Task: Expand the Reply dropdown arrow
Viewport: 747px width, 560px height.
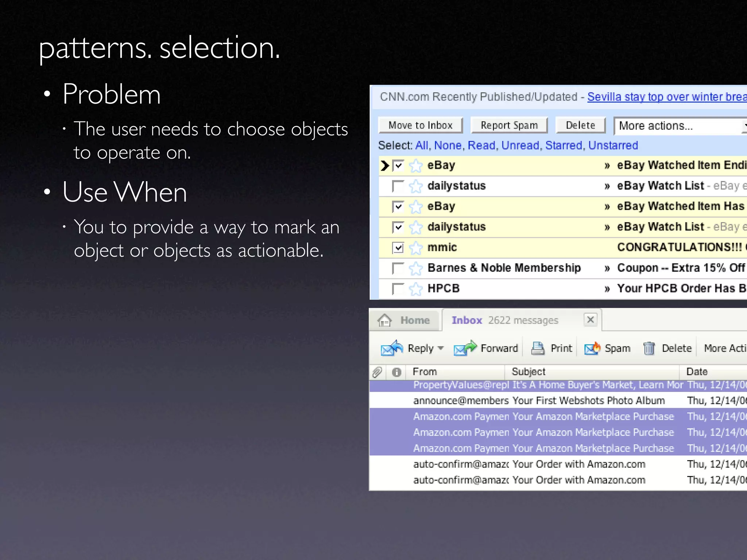Action: pos(441,348)
